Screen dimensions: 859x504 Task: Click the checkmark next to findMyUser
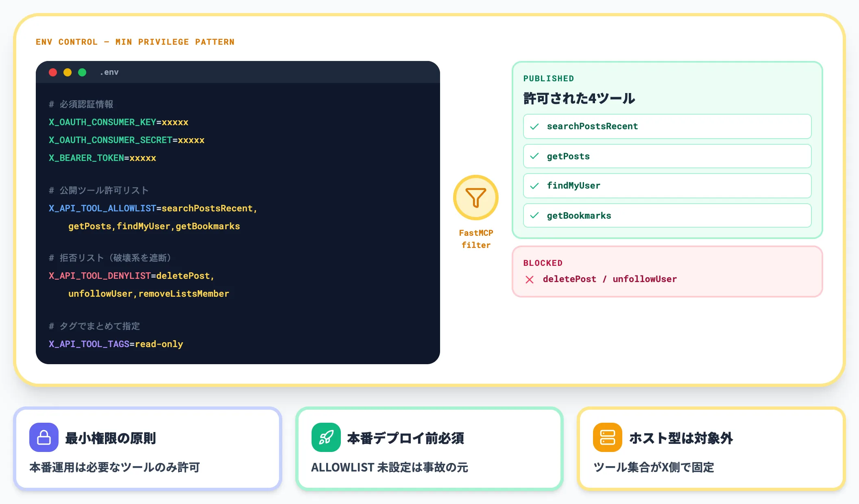pyautogui.click(x=534, y=186)
